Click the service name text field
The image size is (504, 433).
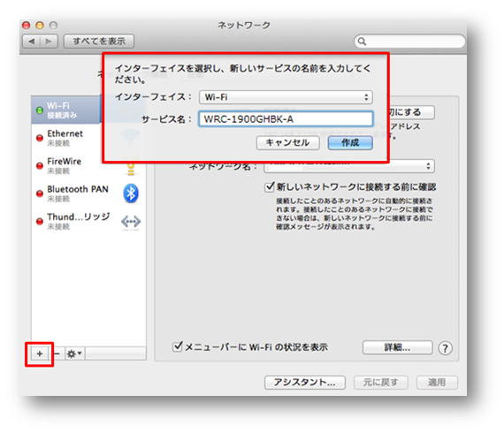click(x=286, y=119)
